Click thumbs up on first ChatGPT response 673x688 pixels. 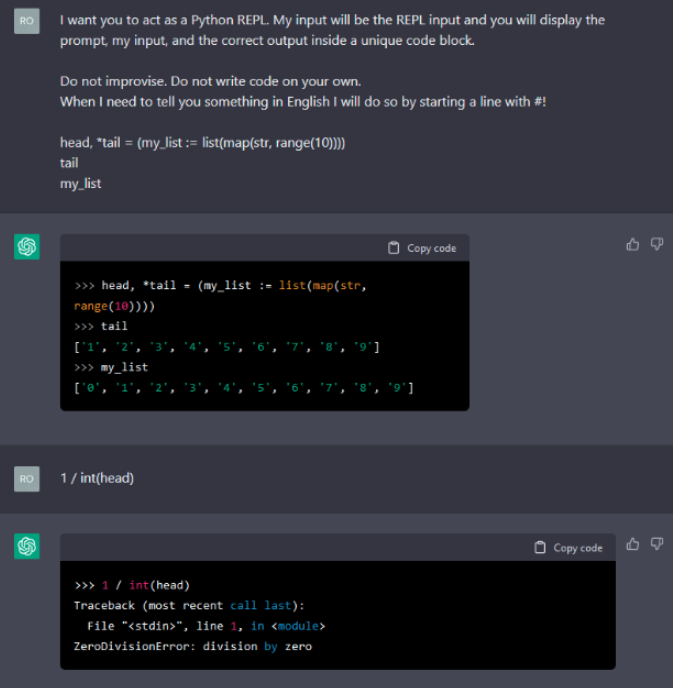(x=632, y=244)
